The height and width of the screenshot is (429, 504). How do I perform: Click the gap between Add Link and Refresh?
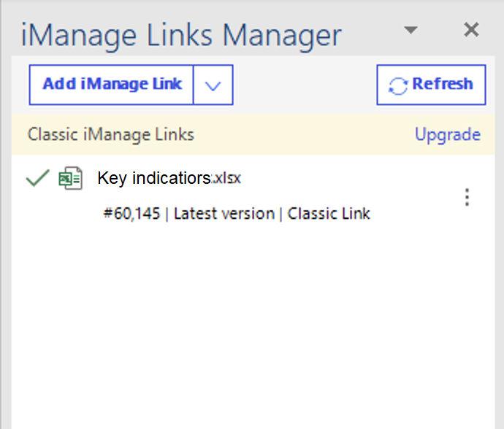click(x=304, y=85)
